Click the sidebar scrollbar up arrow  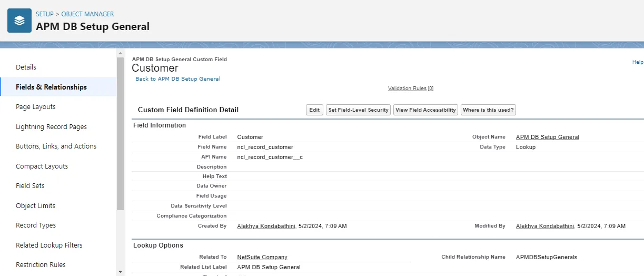click(x=121, y=54)
